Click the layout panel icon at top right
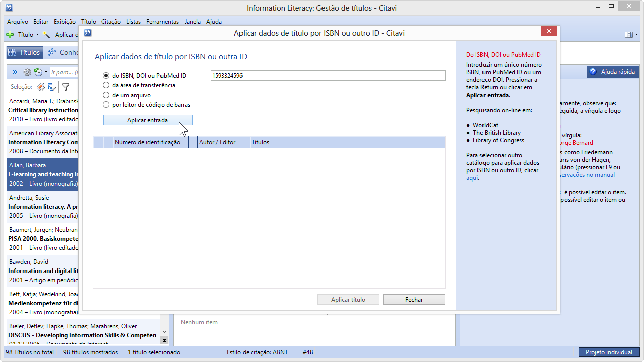The image size is (644, 362). click(628, 35)
